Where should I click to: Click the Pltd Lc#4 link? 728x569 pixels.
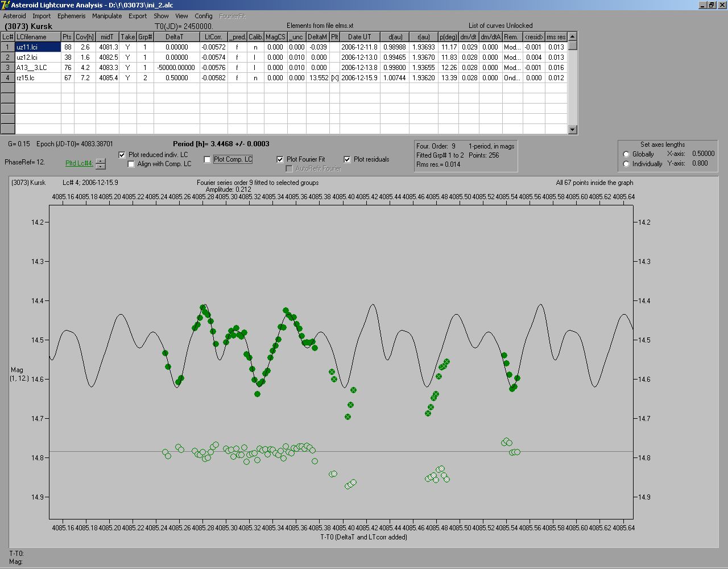79,163
